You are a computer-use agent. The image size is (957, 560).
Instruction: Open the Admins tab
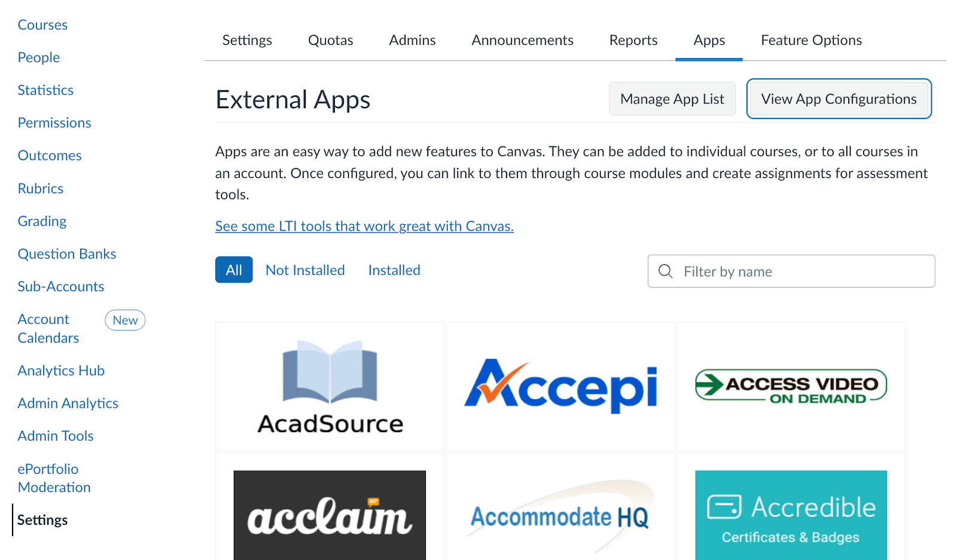[x=412, y=40]
